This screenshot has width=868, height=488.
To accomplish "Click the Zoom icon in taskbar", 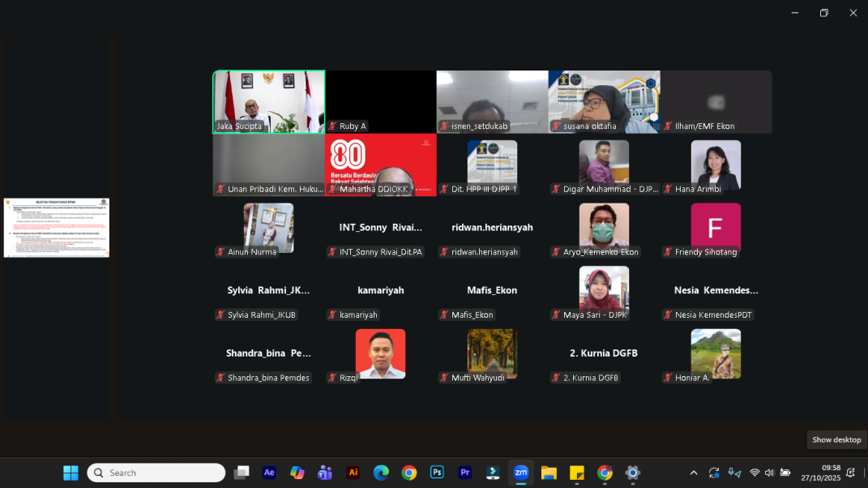I will [x=521, y=473].
